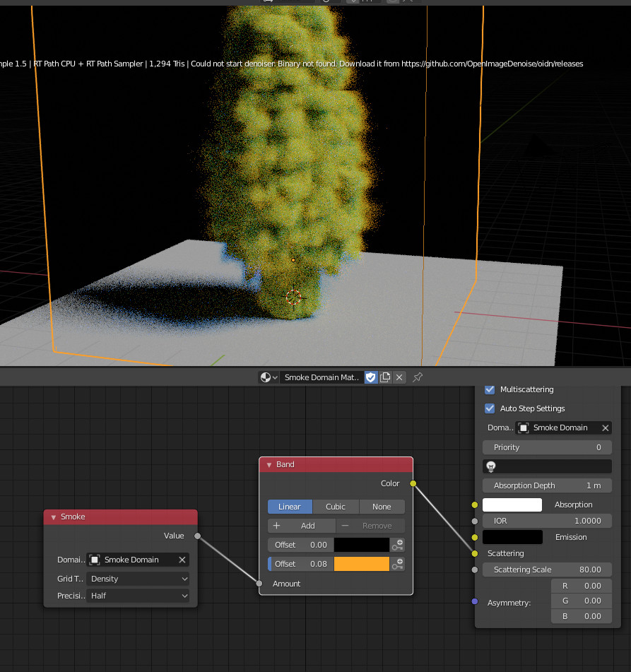The image size is (631, 672).
Task: Select None interpolation in Band node
Action: point(382,507)
